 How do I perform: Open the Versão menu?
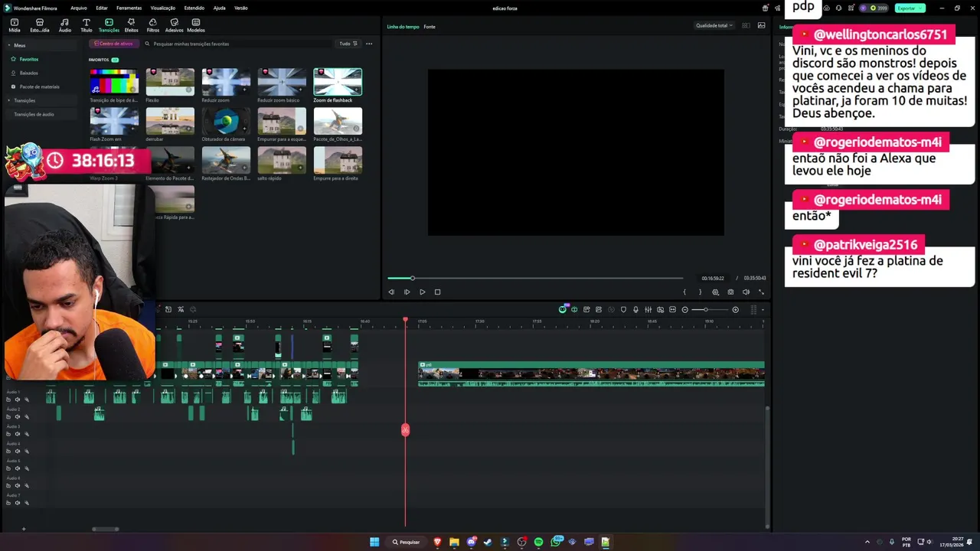pyautogui.click(x=241, y=8)
